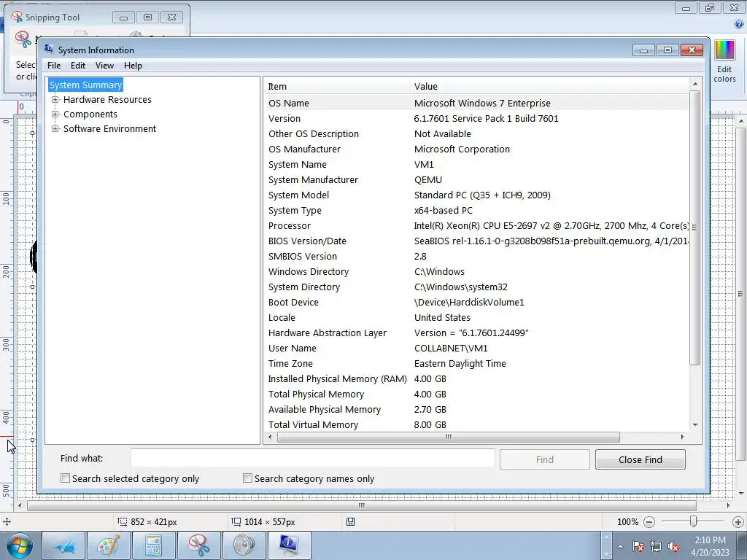Select the OS Name row
747x560 pixels.
click(476, 103)
